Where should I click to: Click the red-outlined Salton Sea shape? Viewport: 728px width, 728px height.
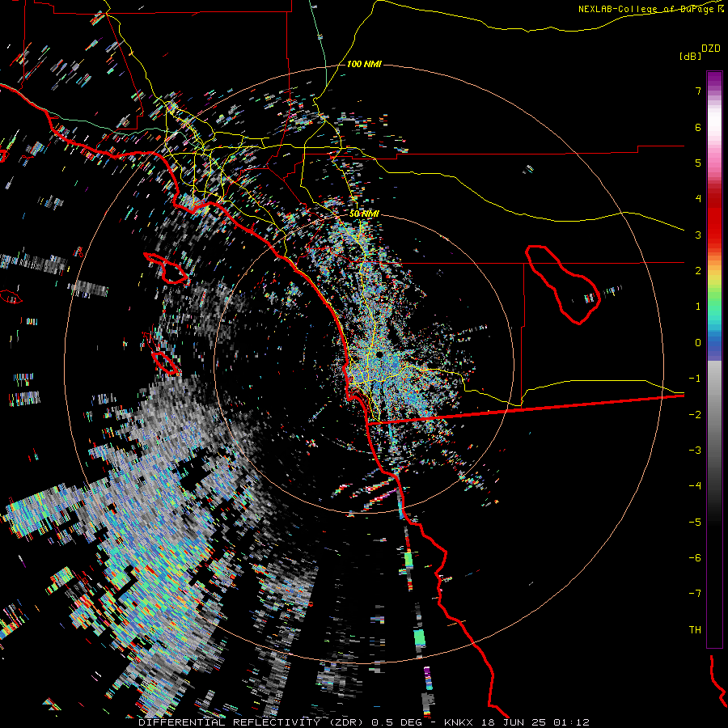[x=563, y=284]
